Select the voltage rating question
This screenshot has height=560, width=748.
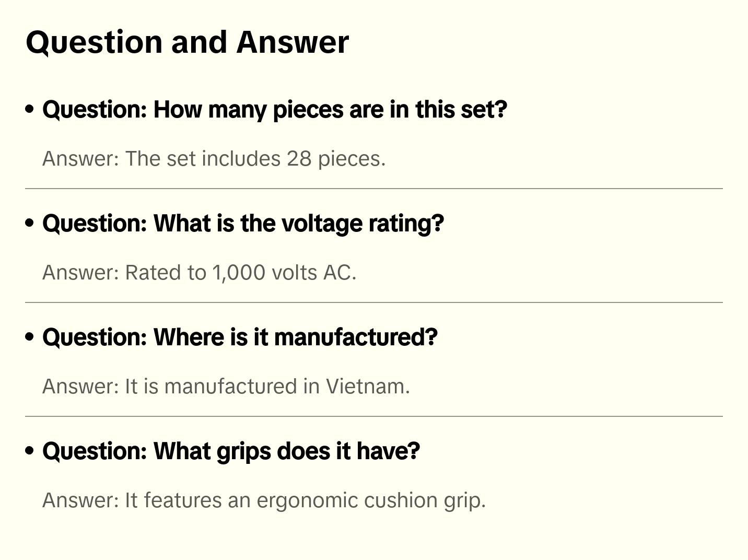point(243,224)
